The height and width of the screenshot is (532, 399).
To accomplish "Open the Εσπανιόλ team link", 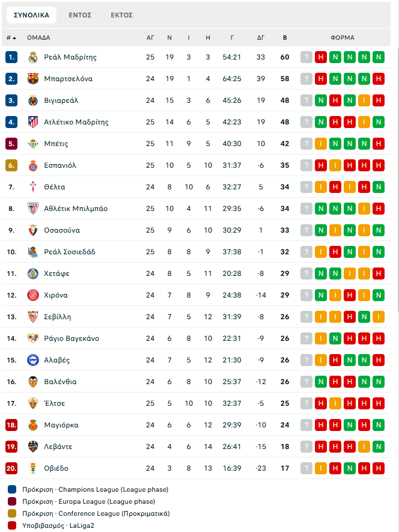I will 60,165.
